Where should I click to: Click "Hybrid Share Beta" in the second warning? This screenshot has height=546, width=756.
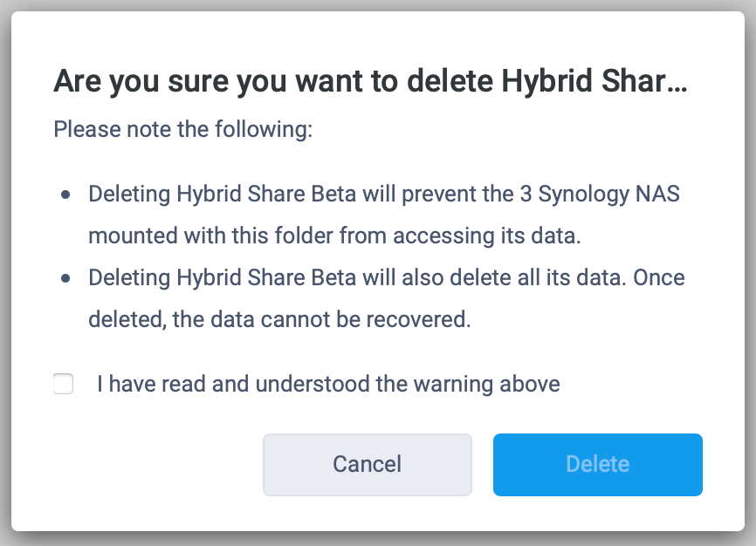coord(265,277)
